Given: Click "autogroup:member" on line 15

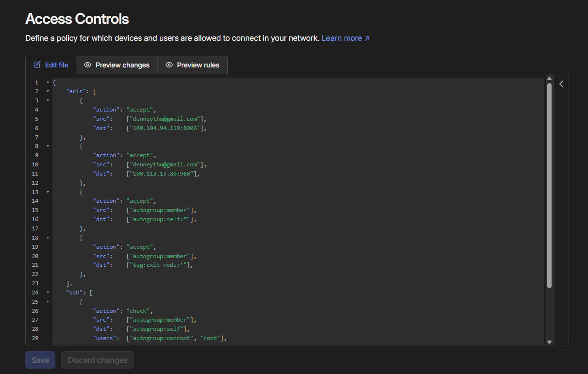Looking at the screenshot, I should coord(160,210).
